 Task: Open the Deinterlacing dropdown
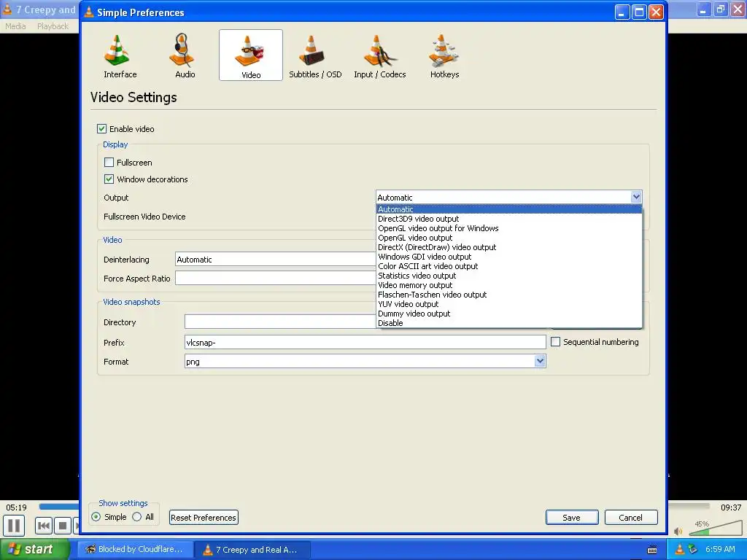(x=275, y=260)
